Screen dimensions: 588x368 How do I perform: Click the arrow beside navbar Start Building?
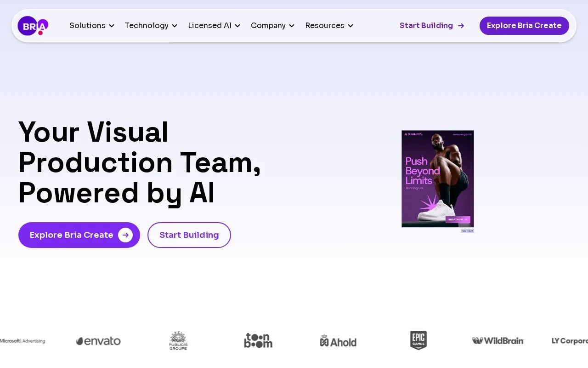pos(461,26)
